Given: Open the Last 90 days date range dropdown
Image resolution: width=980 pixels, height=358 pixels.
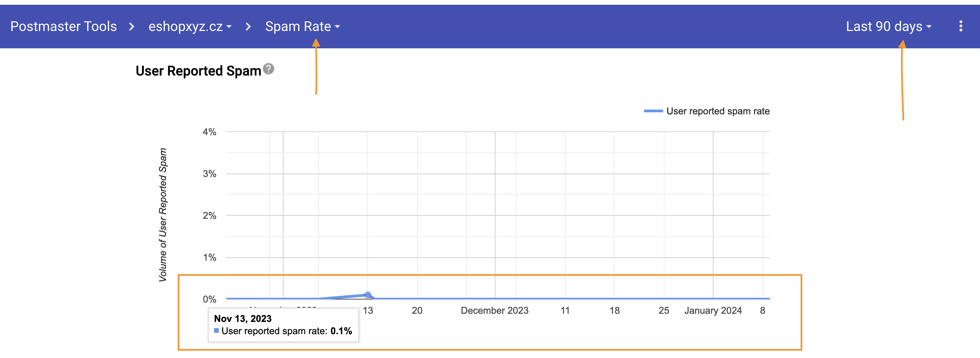Looking at the screenshot, I should (888, 27).
